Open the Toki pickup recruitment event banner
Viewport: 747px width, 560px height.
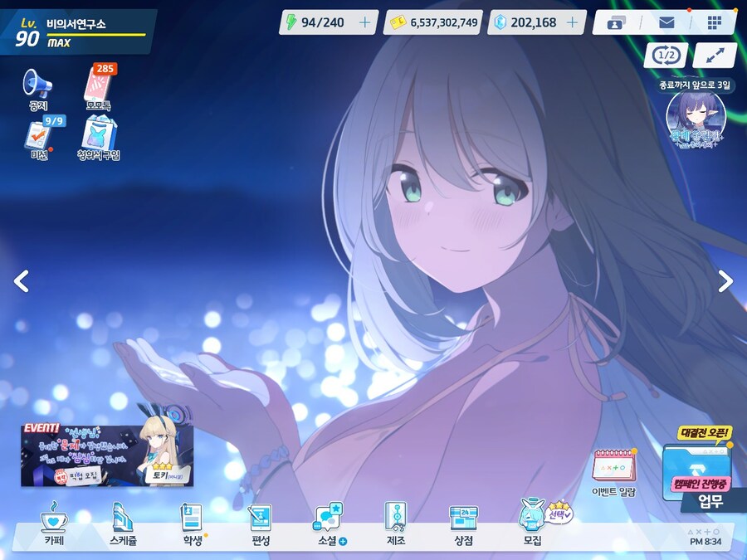[x=107, y=455]
